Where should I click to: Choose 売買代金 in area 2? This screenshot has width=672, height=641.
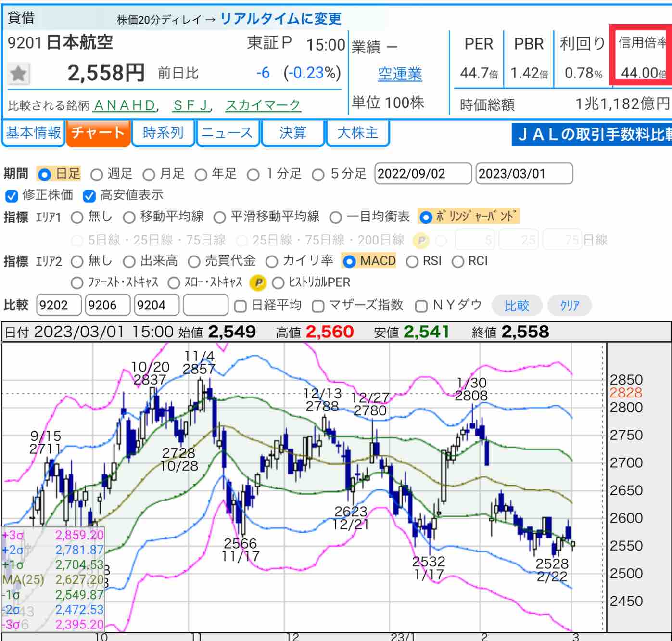tap(194, 262)
